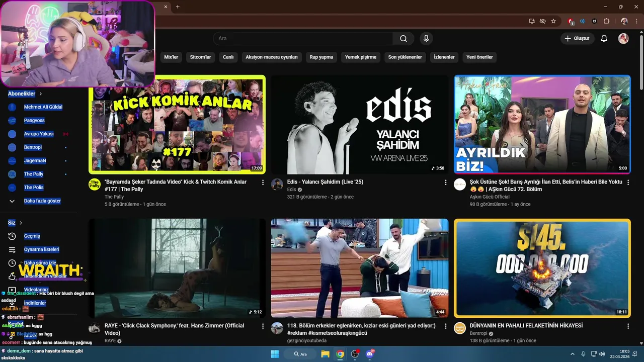Viewport: 644px width, 362px height.
Task: Click the Oluştur create button
Action: point(578,39)
